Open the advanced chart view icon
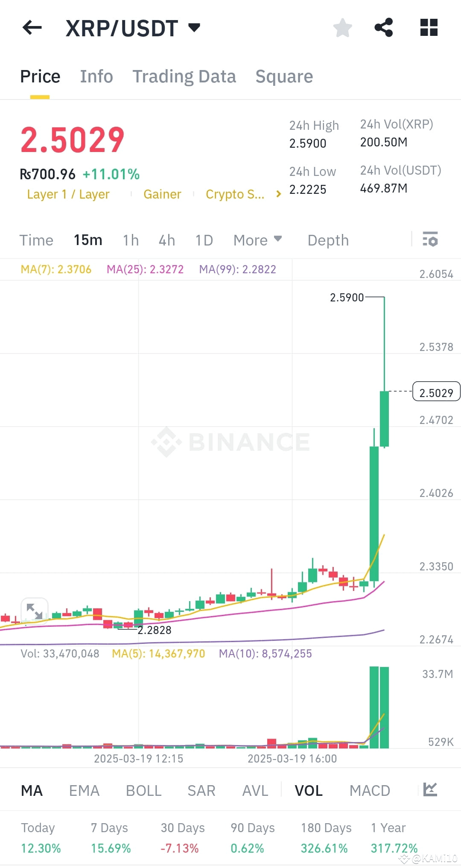The image size is (461, 868). tap(431, 790)
